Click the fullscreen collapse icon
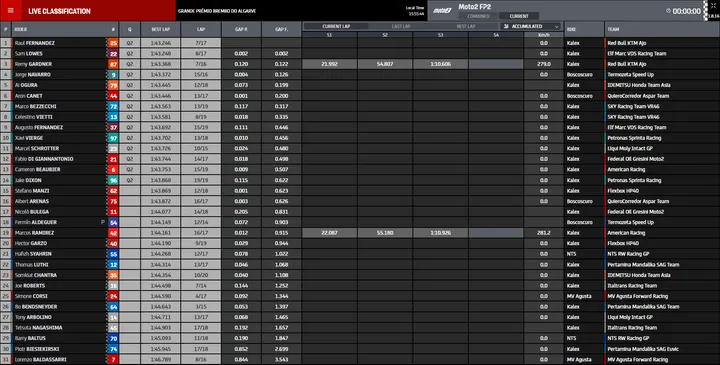 (x=713, y=6)
